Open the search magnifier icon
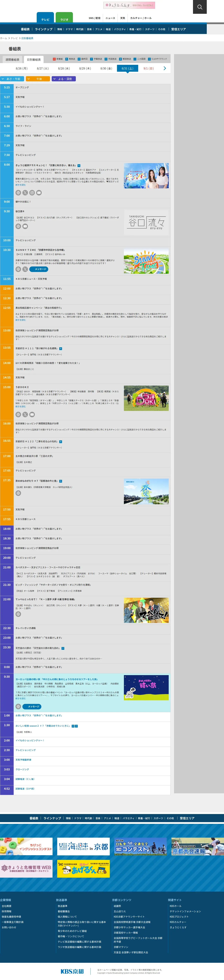224x980 pixels. point(200,7)
